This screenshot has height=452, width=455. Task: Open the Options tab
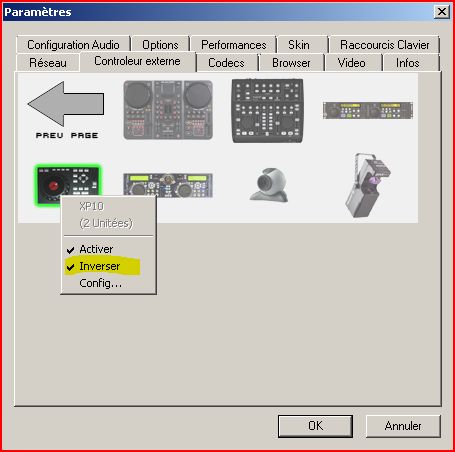pos(160,45)
